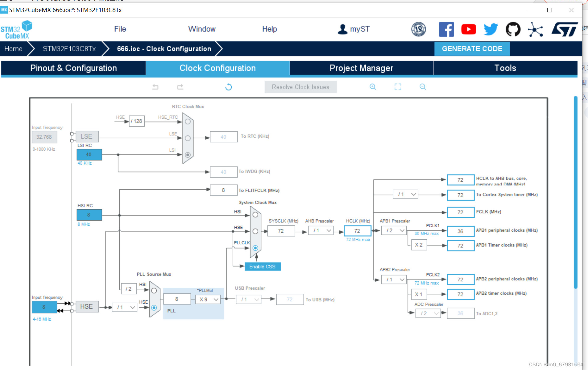Open the myST account icon

(342, 29)
